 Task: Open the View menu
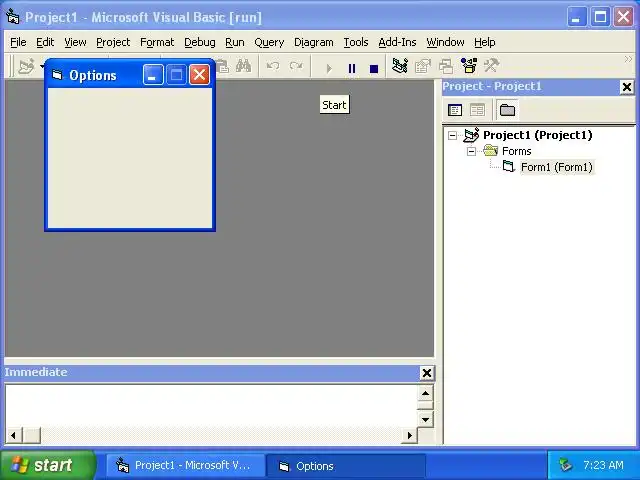pos(75,42)
